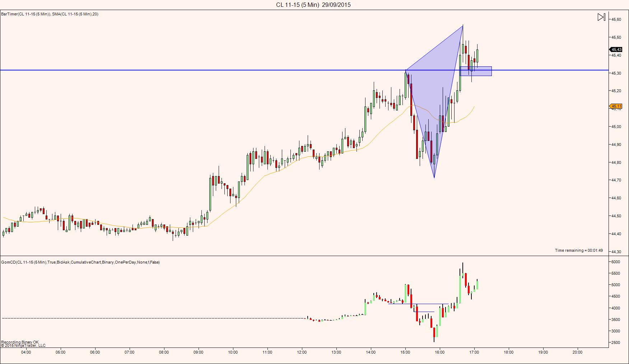Click the 44,60 price axis label
This screenshot has width=629, height=364.
[x=616, y=198]
